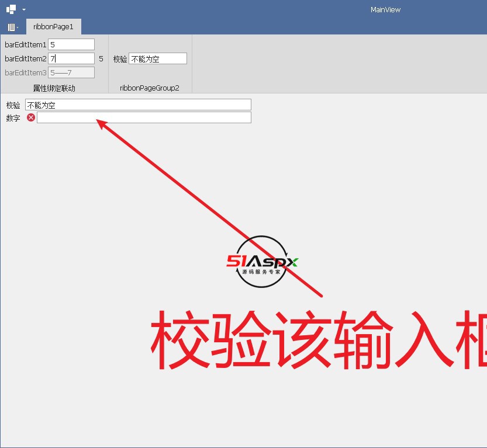Click the barEditItem1 label
The image size is (487, 448).
click(x=26, y=44)
